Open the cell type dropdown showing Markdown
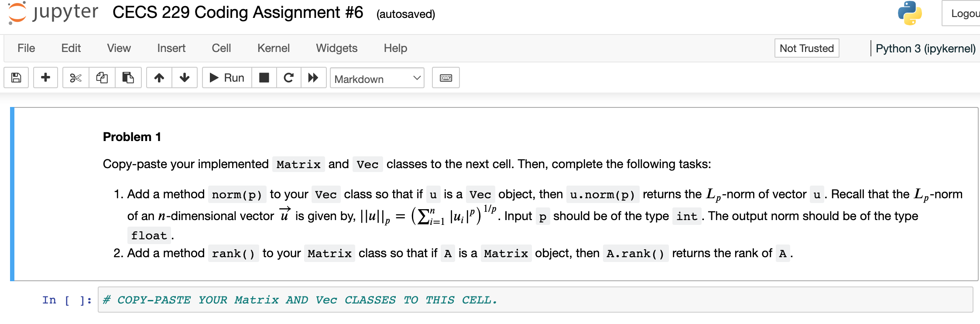 (377, 79)
